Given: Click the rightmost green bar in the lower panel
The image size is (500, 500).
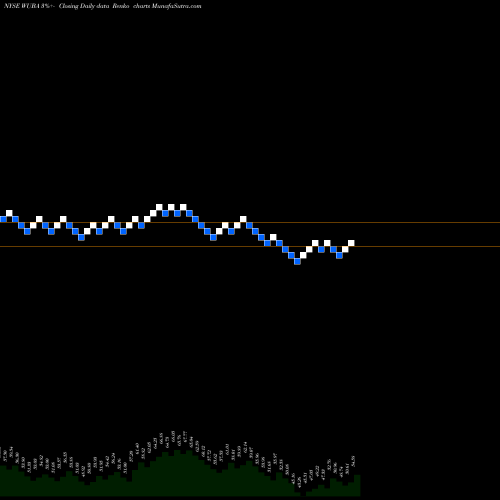Looking at the screenshot, I should tap(357, 485).
